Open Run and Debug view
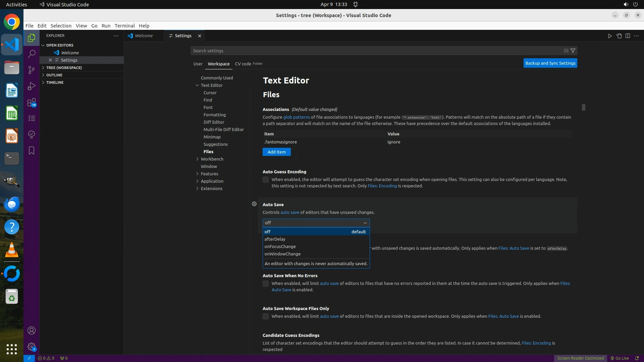 click(32, 86)
